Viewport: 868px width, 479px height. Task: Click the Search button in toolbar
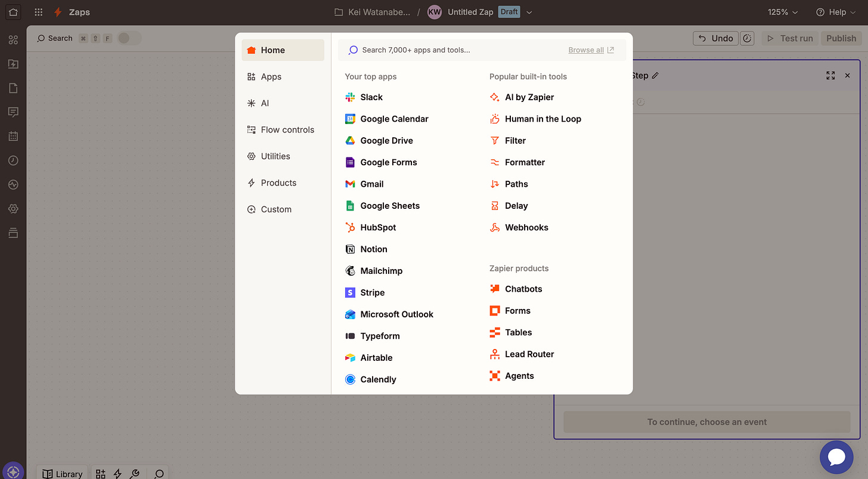[54, 38]
